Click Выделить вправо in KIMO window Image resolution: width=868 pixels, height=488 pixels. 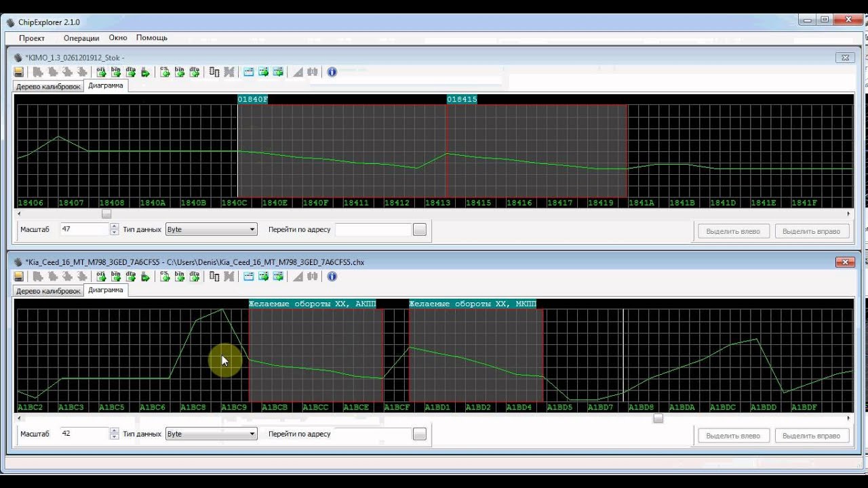click(811, 231)
